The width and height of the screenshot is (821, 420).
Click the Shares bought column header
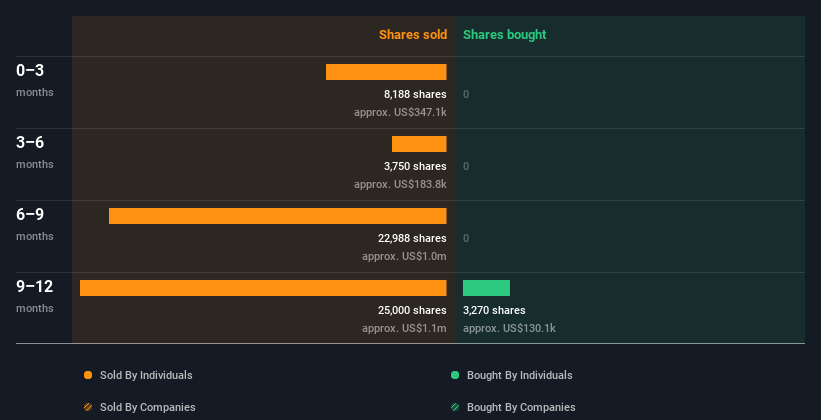click(x=504, y=35)
